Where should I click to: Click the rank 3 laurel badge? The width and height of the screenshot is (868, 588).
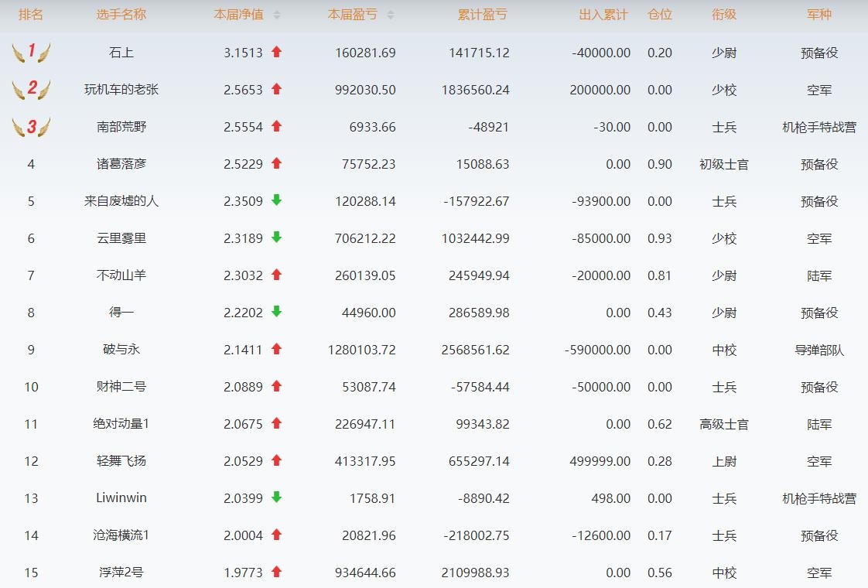point(31,126)
